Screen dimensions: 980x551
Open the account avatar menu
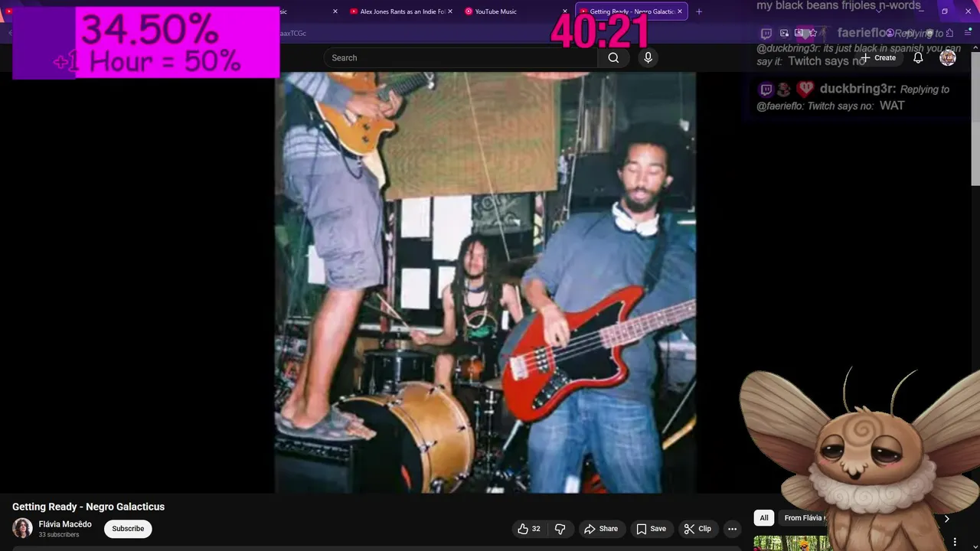point(948,58)
